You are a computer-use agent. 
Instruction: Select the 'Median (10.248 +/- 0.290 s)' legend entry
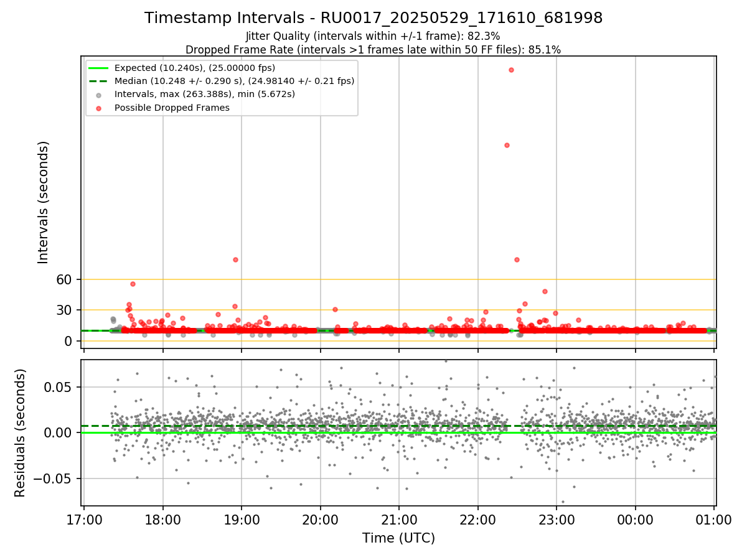[x=234, y=81]
